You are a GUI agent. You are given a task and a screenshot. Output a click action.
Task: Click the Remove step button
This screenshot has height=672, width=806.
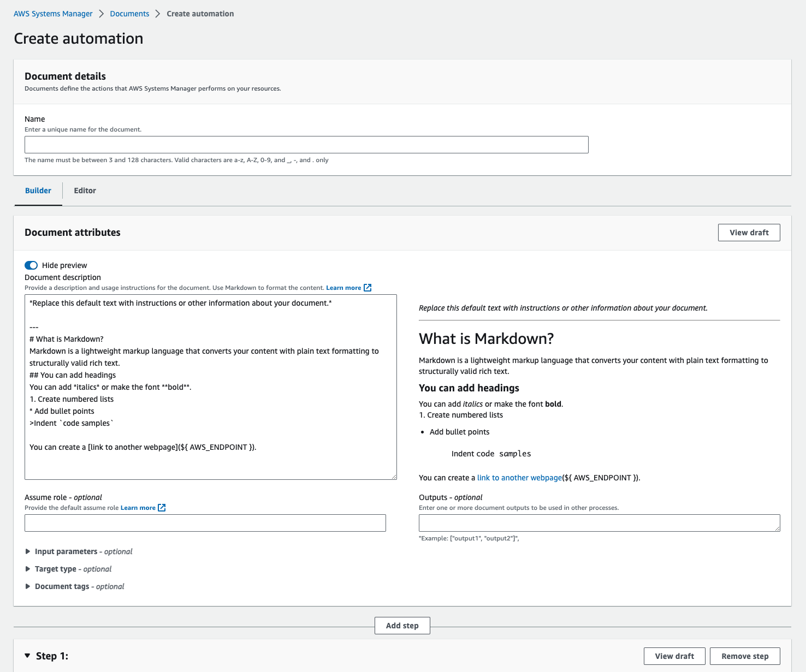[745, 656]
